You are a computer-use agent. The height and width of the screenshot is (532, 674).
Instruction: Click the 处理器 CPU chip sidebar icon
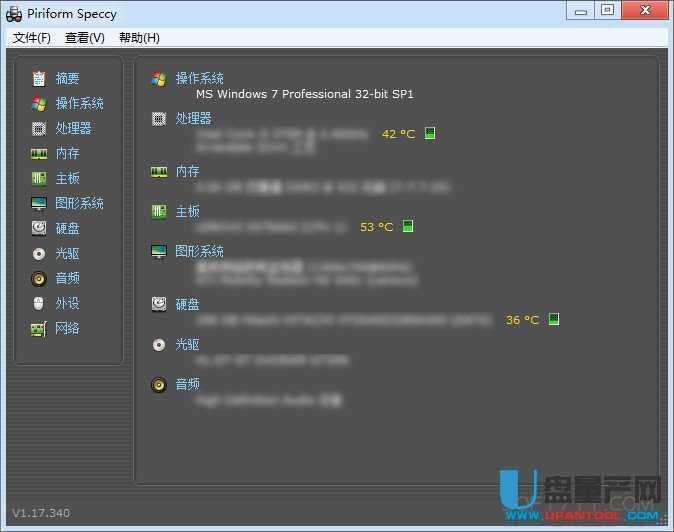(x=39, y=128)
